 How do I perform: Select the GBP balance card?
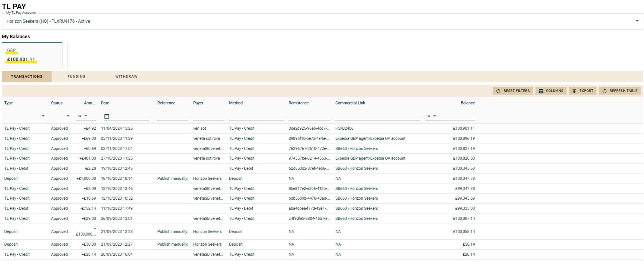(32, 55)
